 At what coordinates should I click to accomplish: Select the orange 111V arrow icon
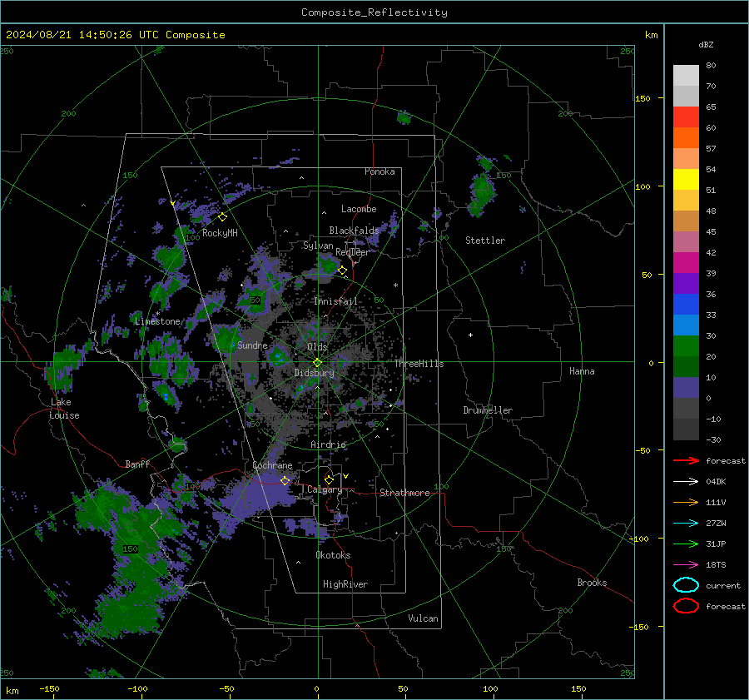click(686, 502)
